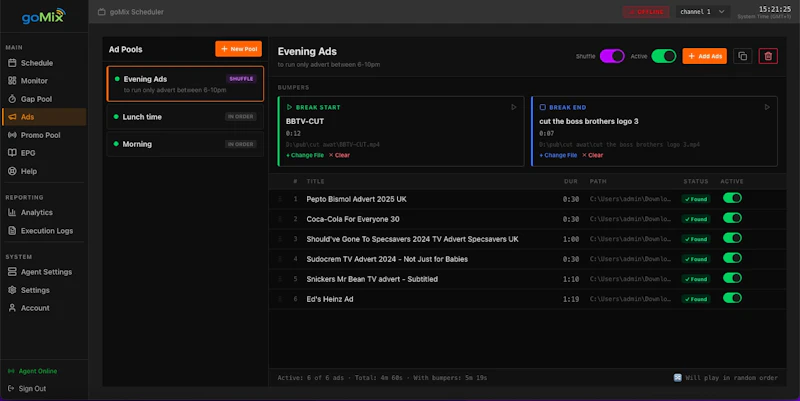Click Found status of Pepto Bismol row

pos(696,199)
